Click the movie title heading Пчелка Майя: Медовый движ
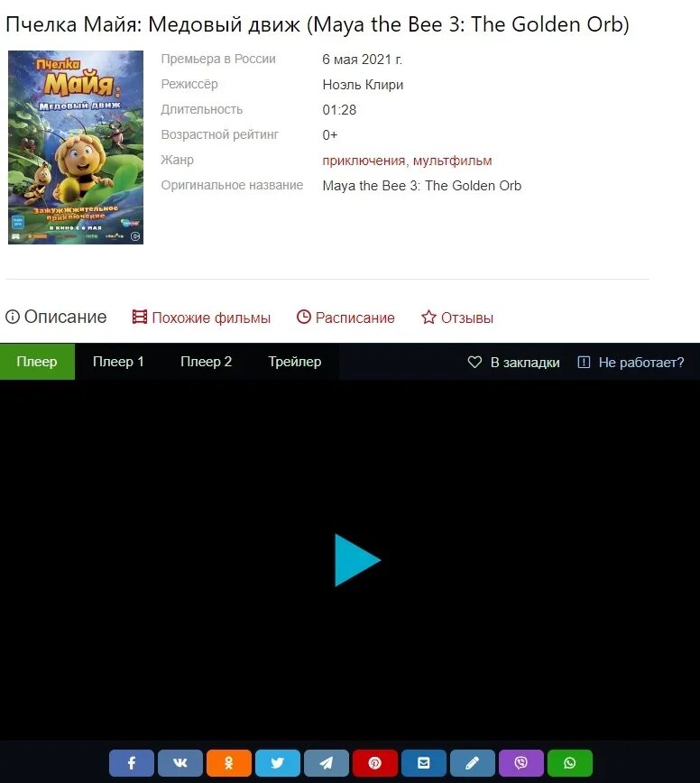Viewport: 700px width, 783px height. (152, 24)
